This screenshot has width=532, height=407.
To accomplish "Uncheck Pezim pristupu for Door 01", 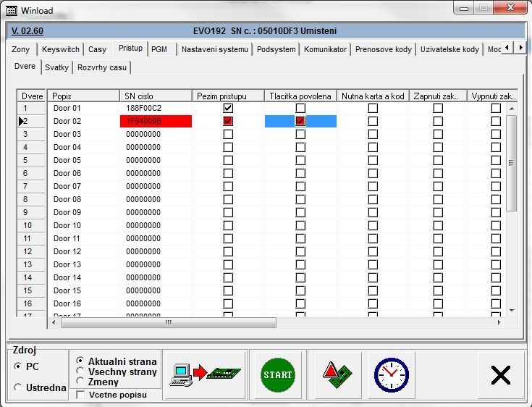I will tap(228, 108).
